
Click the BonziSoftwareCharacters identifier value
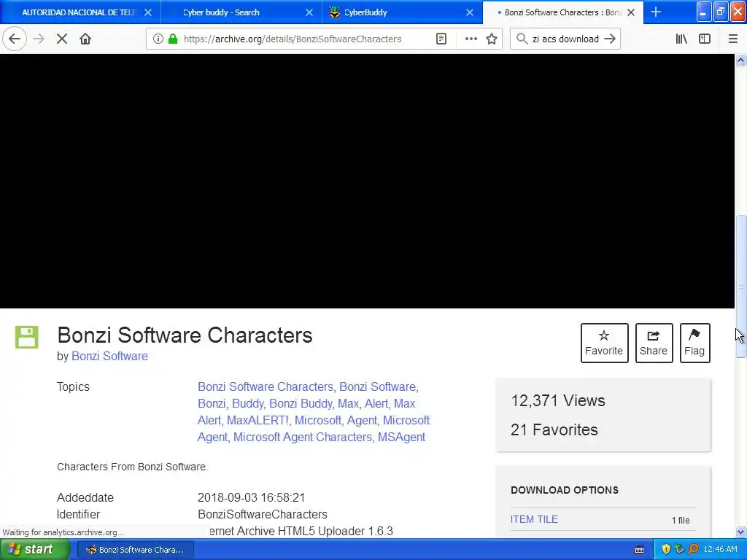point(263,514)
